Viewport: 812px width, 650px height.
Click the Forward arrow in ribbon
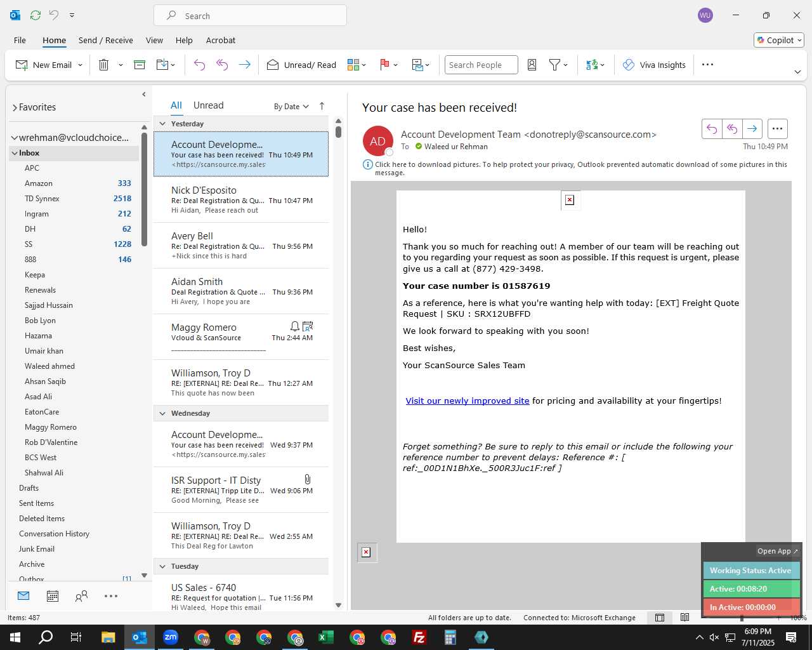click(x=244, y=65)
